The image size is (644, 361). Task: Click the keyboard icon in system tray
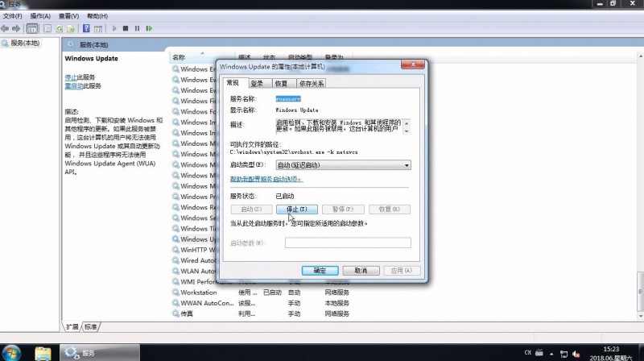tap(539, 353)
